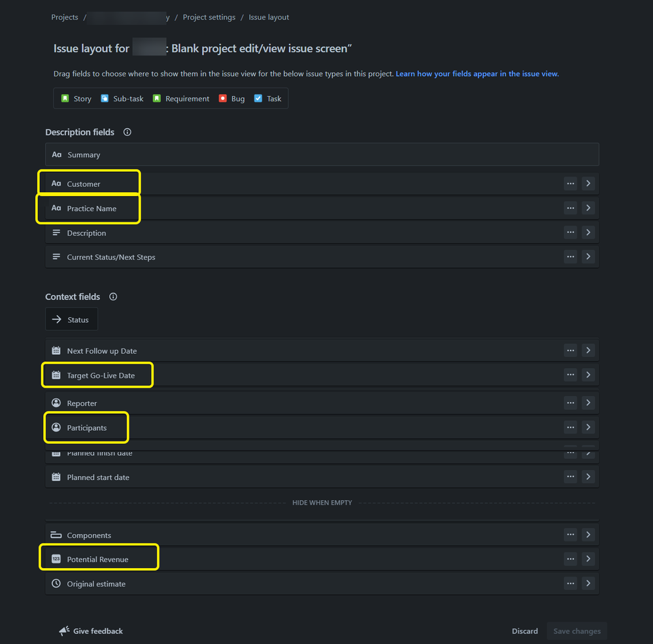Click the text field icon on Summary
The image size is (653, 644).
[x=55, y=154]
